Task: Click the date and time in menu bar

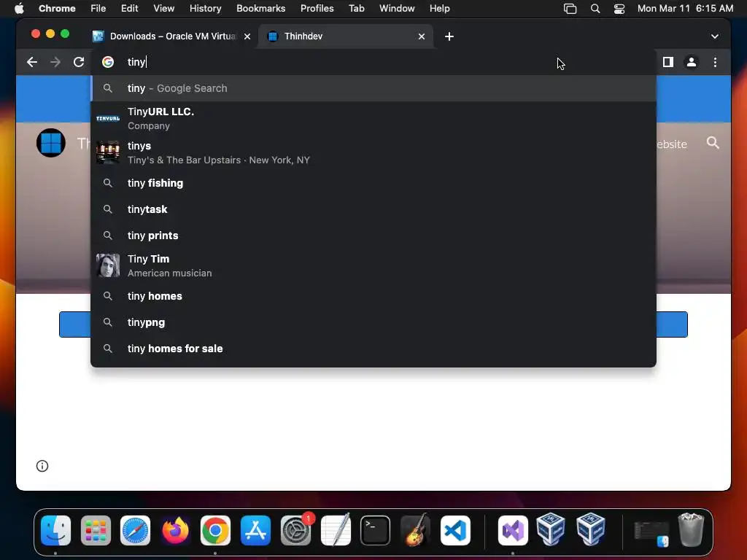Action: (x=685, y=8)
